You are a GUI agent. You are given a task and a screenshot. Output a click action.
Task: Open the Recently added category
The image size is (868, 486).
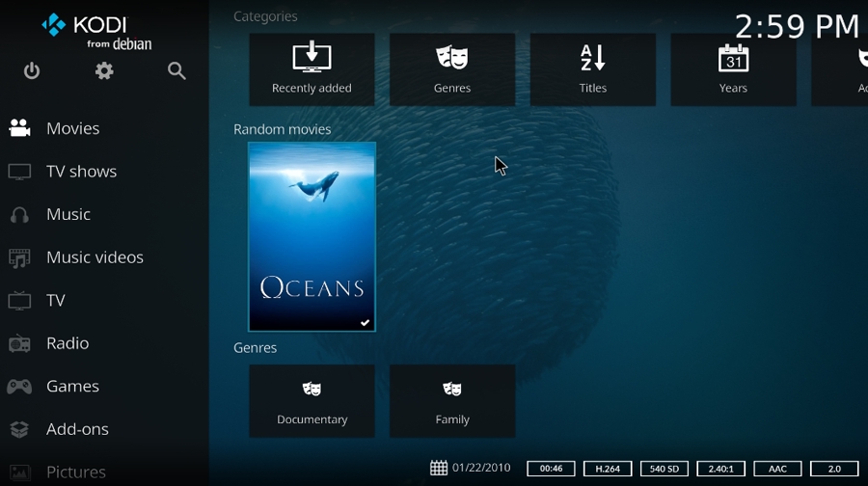point(312,69)
